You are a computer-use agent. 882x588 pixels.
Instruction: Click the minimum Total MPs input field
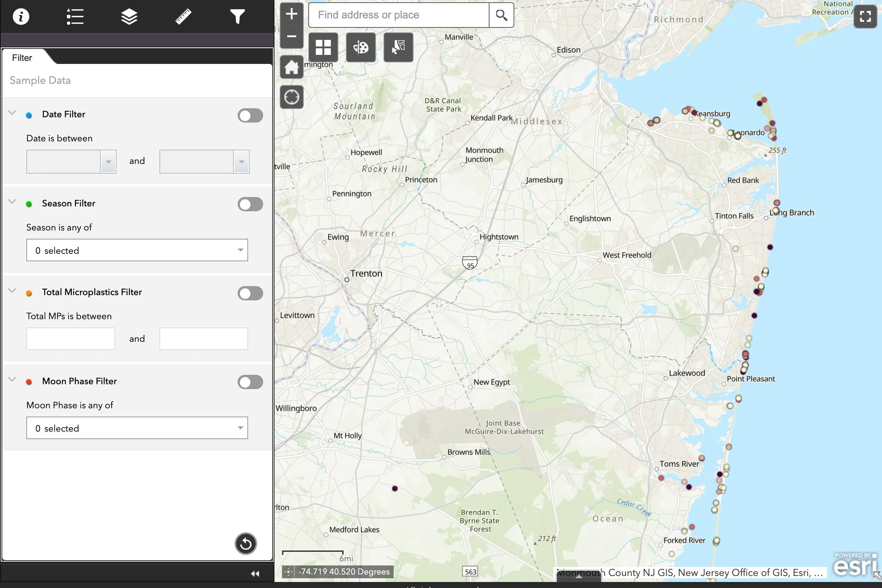pyautogui.click(x=71, y=339)
